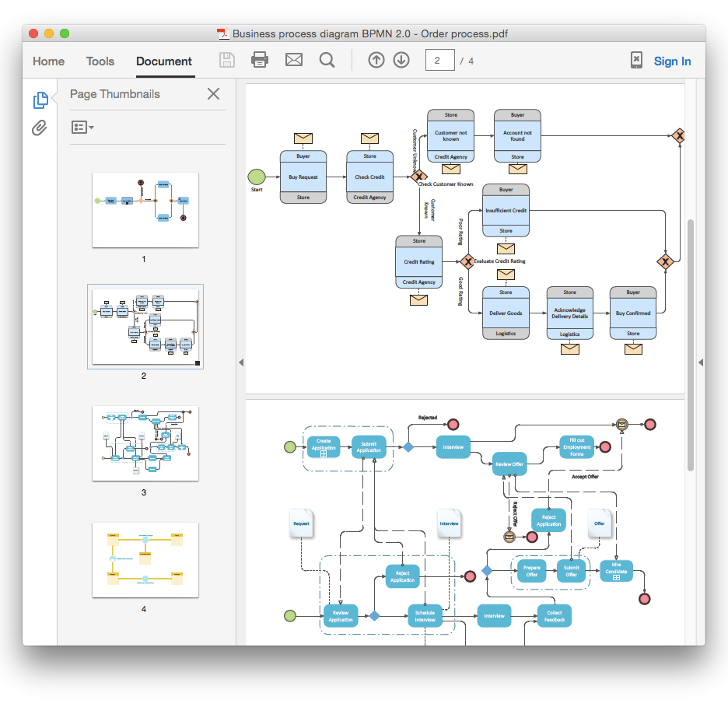The width and height of the screenshot is (728, 707).
Task: Click the Sign In link
Action: tap(672, 61)
